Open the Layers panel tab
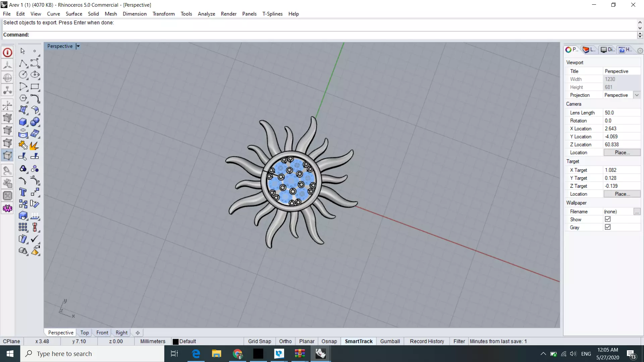The width and height of the screenshot is (644, 362). click(589, 50)
